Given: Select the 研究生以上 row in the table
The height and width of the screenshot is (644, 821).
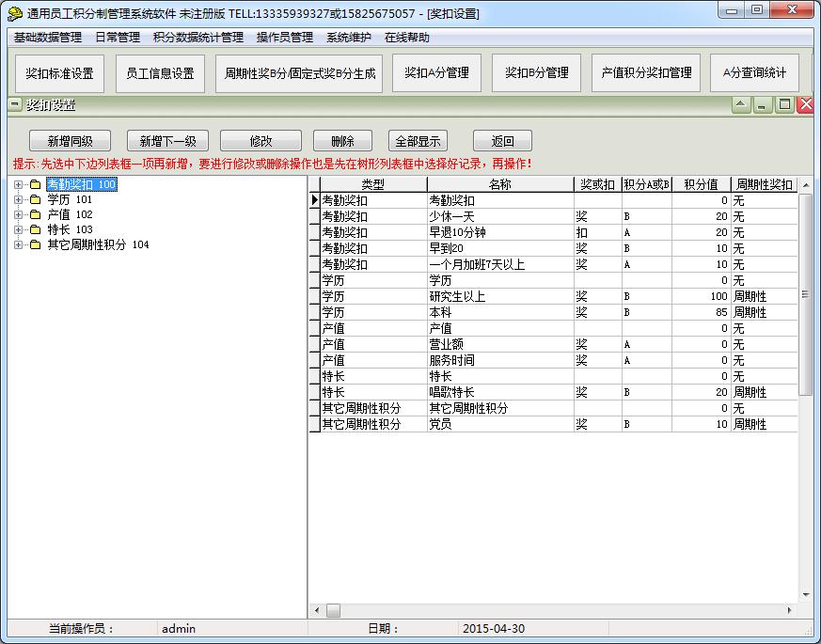Looking at the screenshot, I should coord(498,296).
